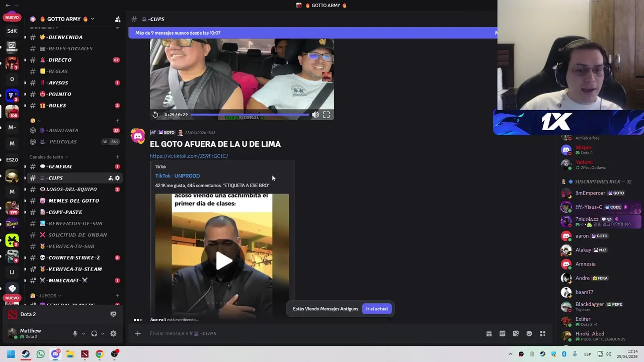Open headphones output options chevron
Image resolution: width=644 pixels, height=362 pixels.
tap(103, 333)
